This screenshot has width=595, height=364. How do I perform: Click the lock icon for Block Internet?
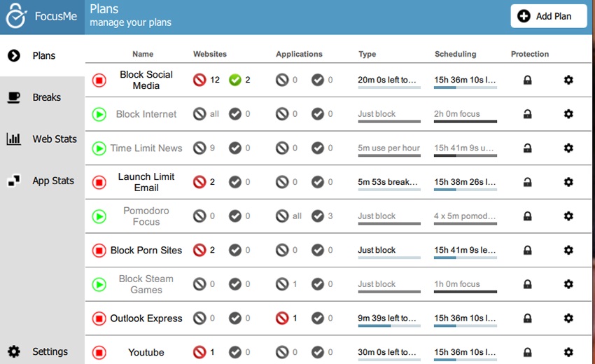coord(528,114)
